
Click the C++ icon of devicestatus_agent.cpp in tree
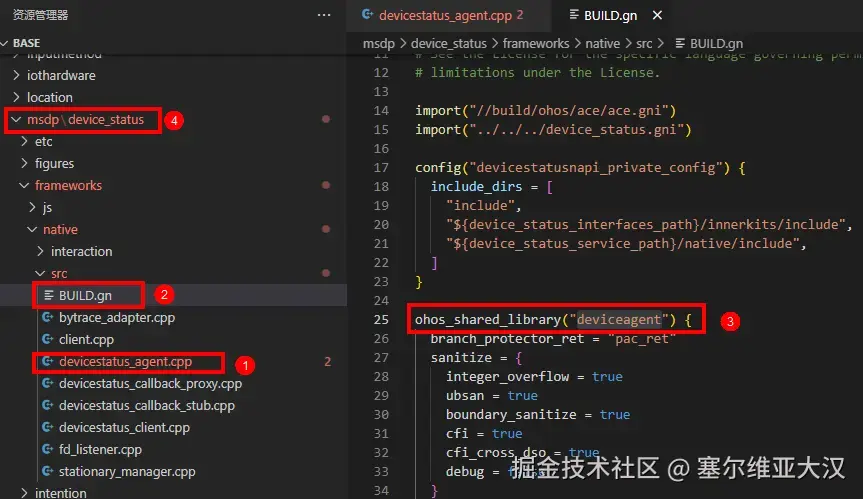point(48,361)
